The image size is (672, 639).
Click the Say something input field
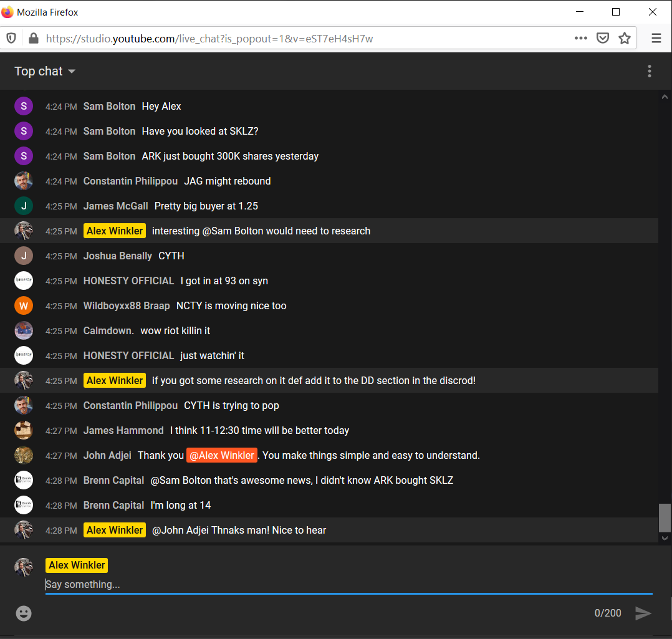click(x=249, y=584)
